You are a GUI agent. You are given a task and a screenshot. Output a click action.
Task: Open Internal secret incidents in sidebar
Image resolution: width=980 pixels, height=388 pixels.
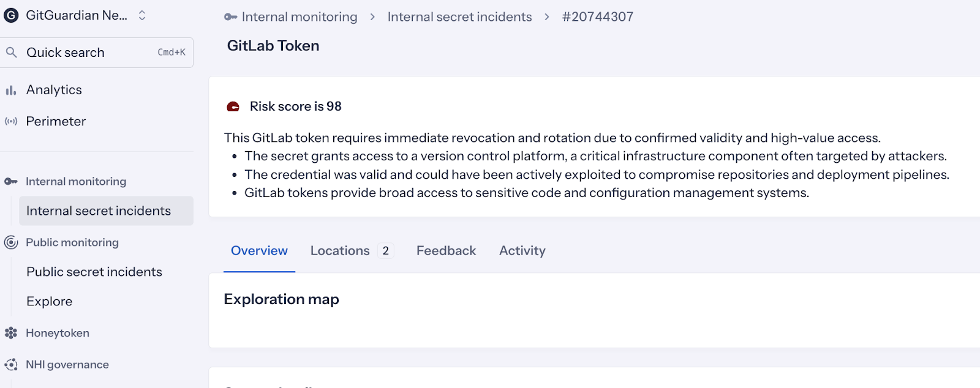point(99,211)
